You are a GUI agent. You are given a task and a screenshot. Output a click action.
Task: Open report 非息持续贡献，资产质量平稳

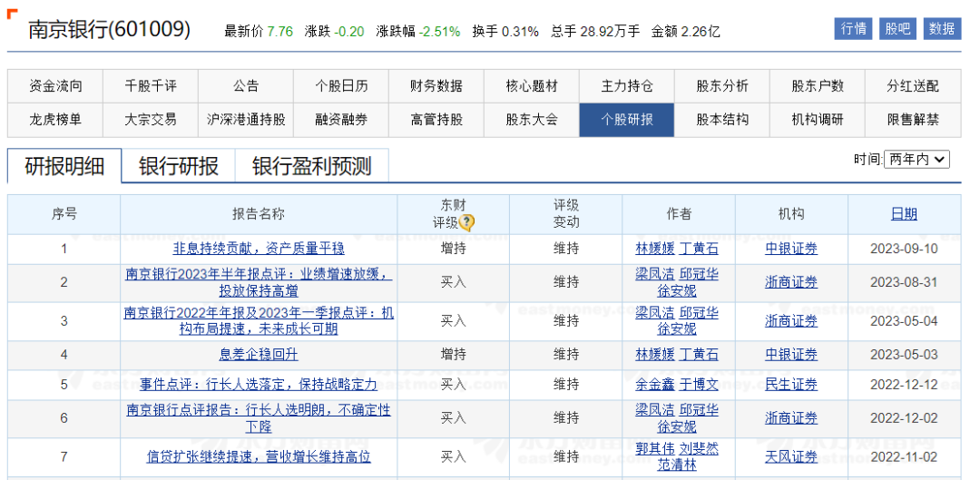tap(259, 249)
